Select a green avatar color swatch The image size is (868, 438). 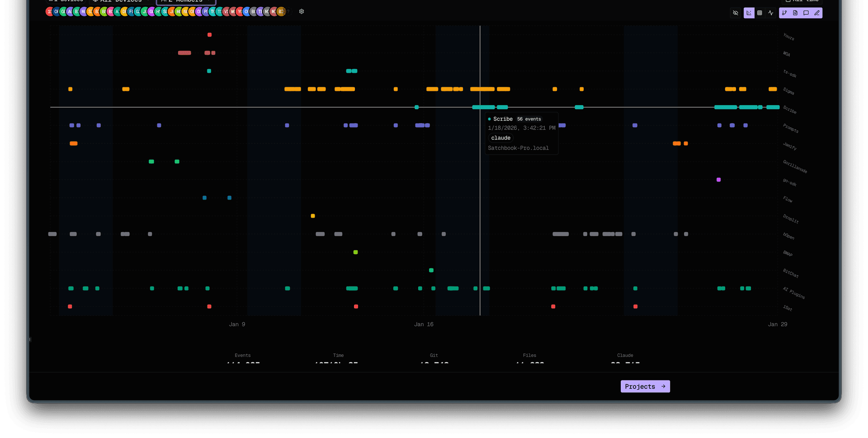pyautogui.click(x=63, y=12)
